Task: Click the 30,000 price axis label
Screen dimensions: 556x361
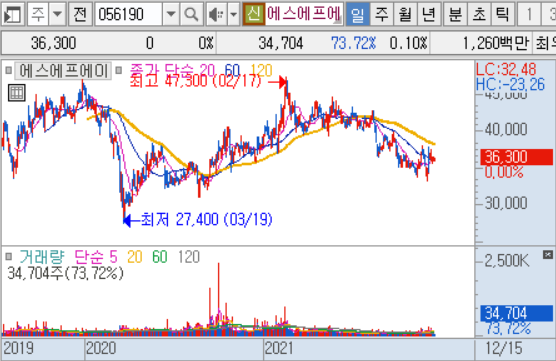Action: (x=506, y=203)
